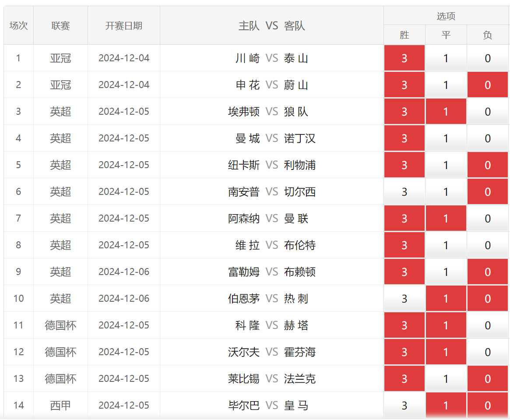Select loss option 0 for 维拉 VS 布伦特
This screenshot has width=510, height=420.
488,245
